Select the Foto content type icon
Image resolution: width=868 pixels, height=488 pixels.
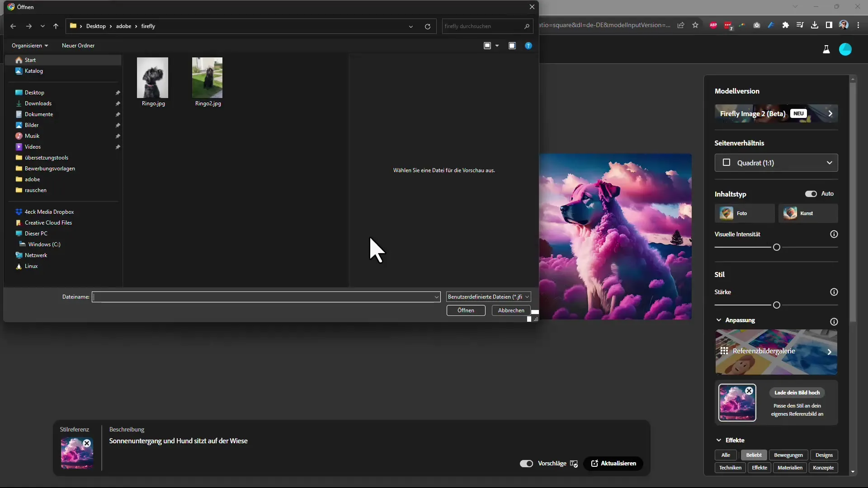tap(726, 213)
